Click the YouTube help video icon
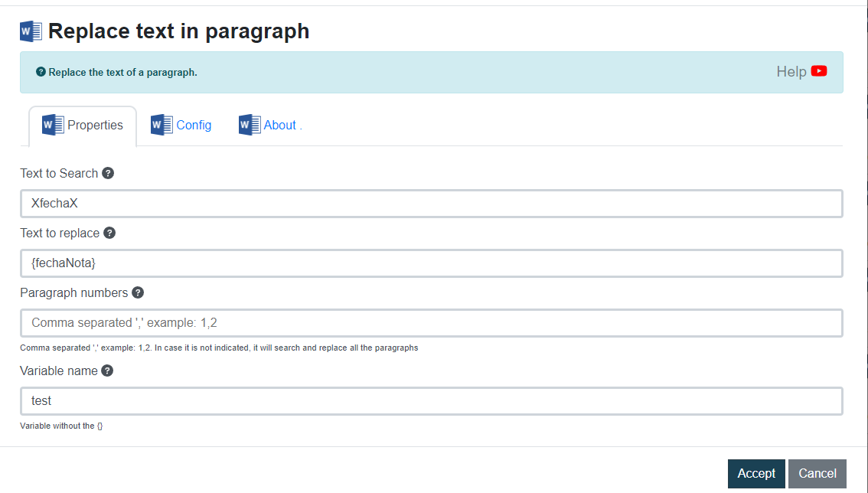The image size is (868, 493). click(819, 71)
